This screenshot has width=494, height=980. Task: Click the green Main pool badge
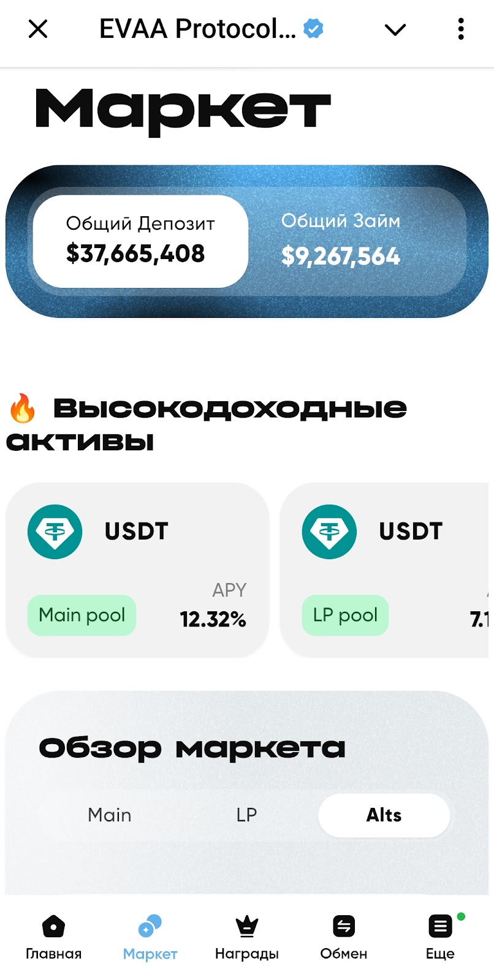(82, 615)
